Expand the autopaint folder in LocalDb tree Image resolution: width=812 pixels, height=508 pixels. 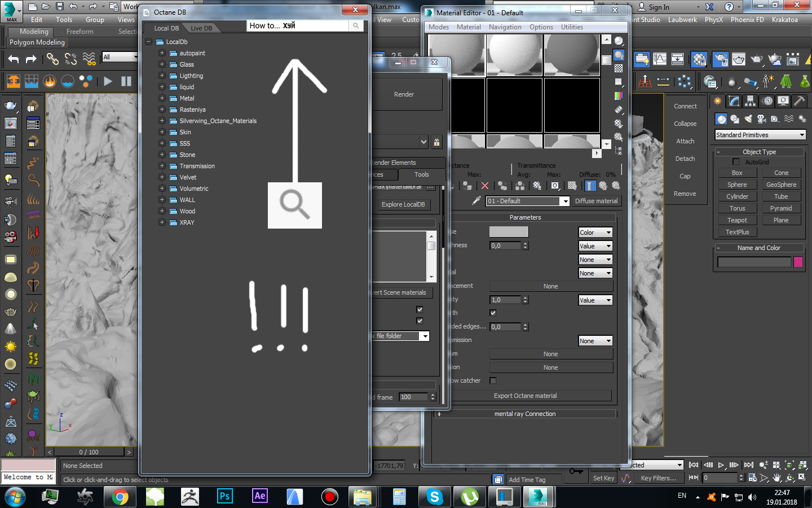162,53
